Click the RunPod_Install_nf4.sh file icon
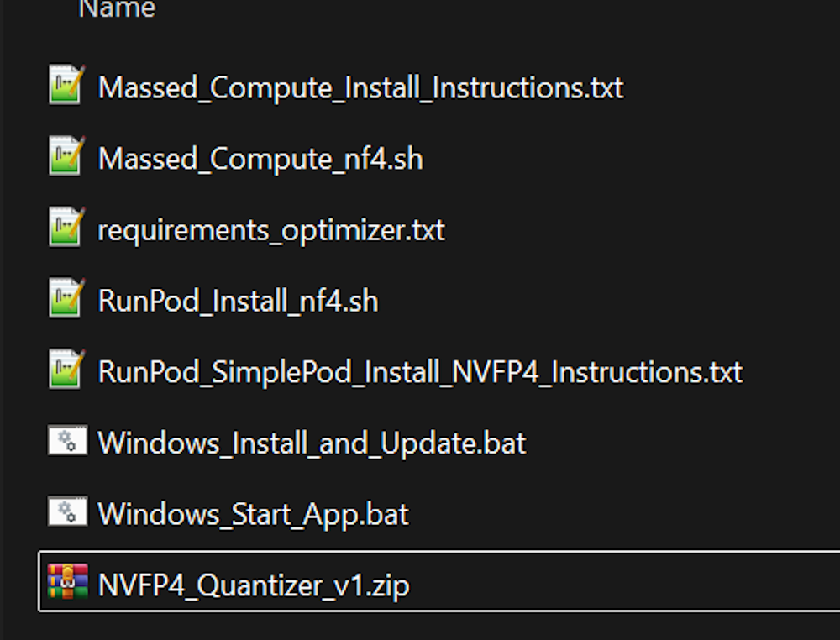 [x=66, y=297]
